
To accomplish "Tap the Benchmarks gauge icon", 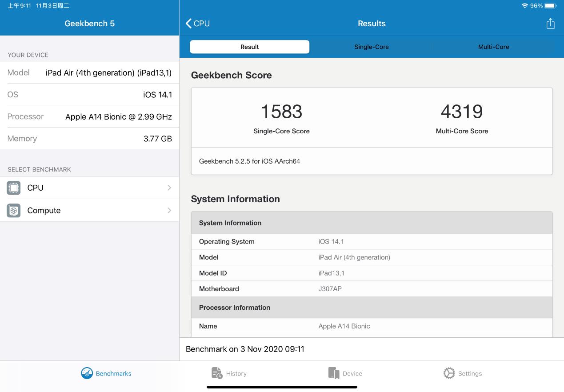I will (87, 373).
